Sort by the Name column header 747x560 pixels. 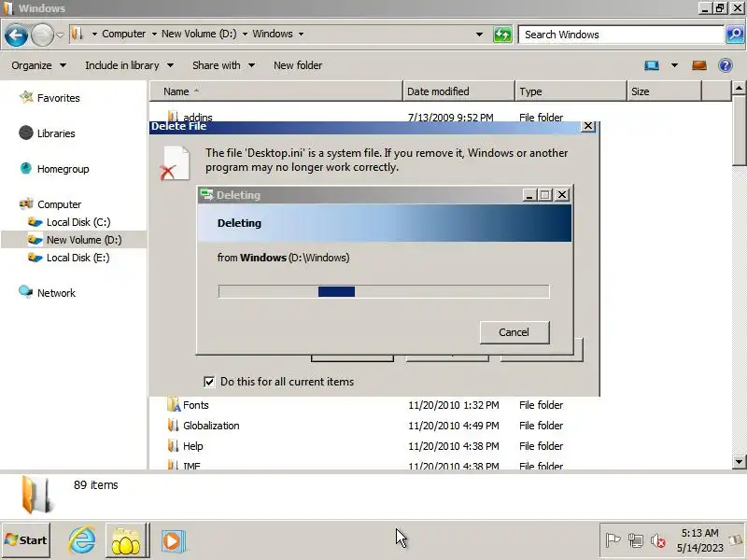(275, 91)
